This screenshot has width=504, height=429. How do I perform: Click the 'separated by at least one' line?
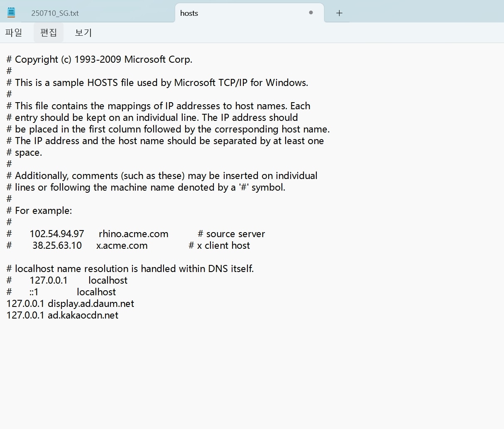pyautogui.click(x=165, y=141)
